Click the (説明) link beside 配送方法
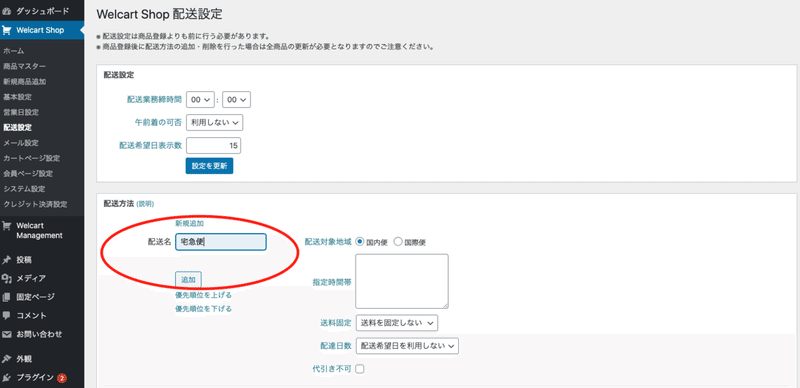 (x=145, y=204)
